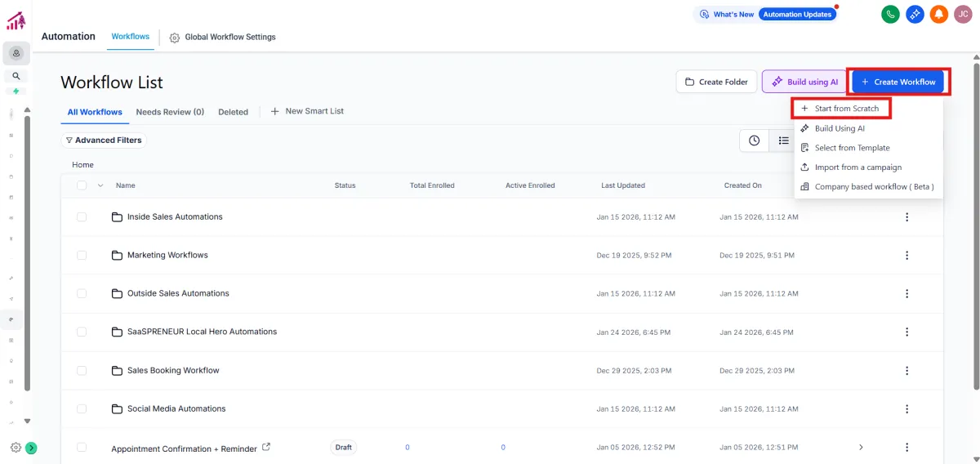Click the Create Folder button
The image size is (980, 464).
[715, 82]
